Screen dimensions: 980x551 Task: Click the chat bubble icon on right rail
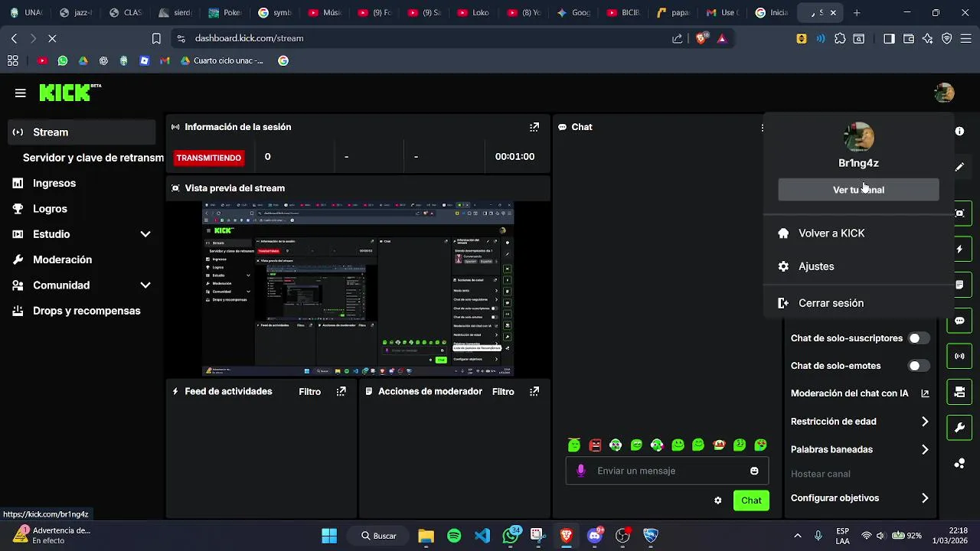point(959,321)
